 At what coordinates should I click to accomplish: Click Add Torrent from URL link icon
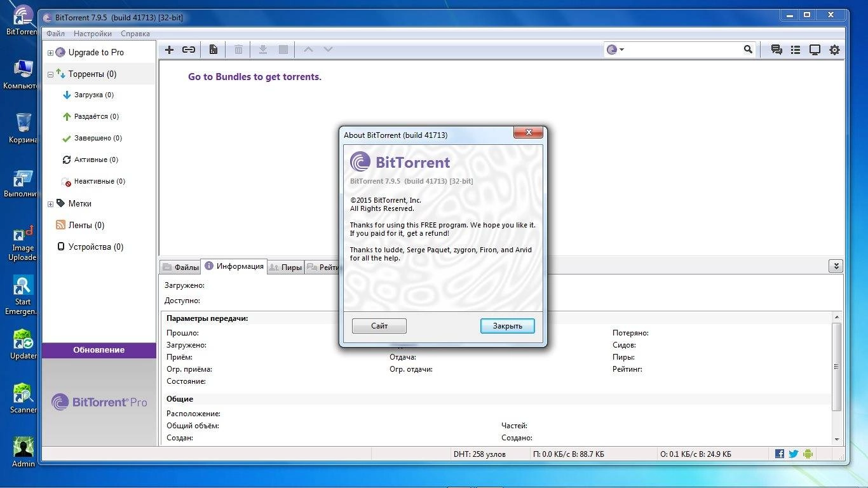coord(189,50)
